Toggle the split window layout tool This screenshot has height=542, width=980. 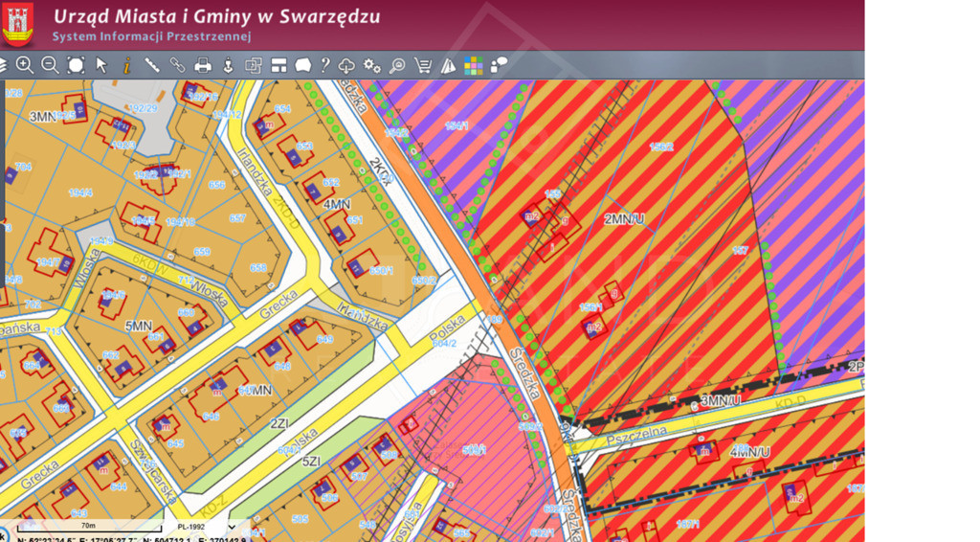click(x=278, y=65)
